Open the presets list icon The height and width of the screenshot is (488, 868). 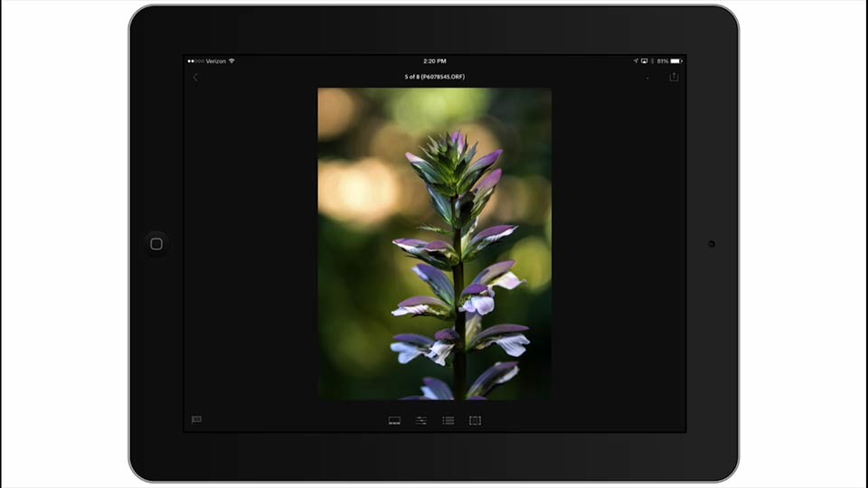(448, 420)
